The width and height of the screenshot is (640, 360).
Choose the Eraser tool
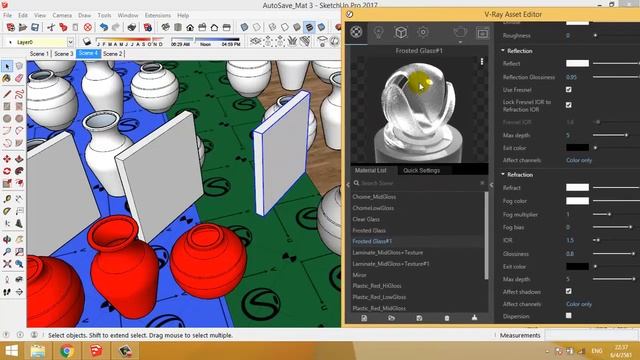coord(19,79)
